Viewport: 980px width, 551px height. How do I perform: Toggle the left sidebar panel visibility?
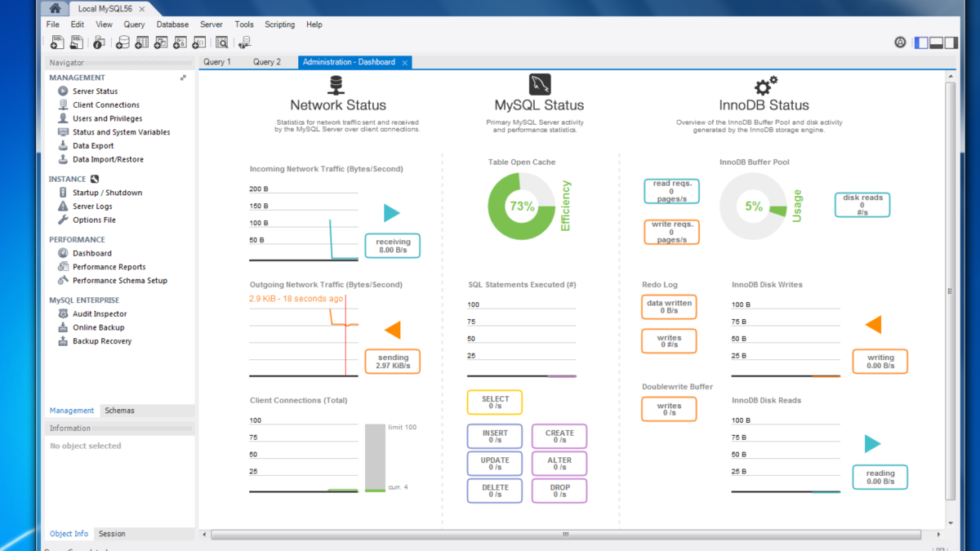click(921, 42)
